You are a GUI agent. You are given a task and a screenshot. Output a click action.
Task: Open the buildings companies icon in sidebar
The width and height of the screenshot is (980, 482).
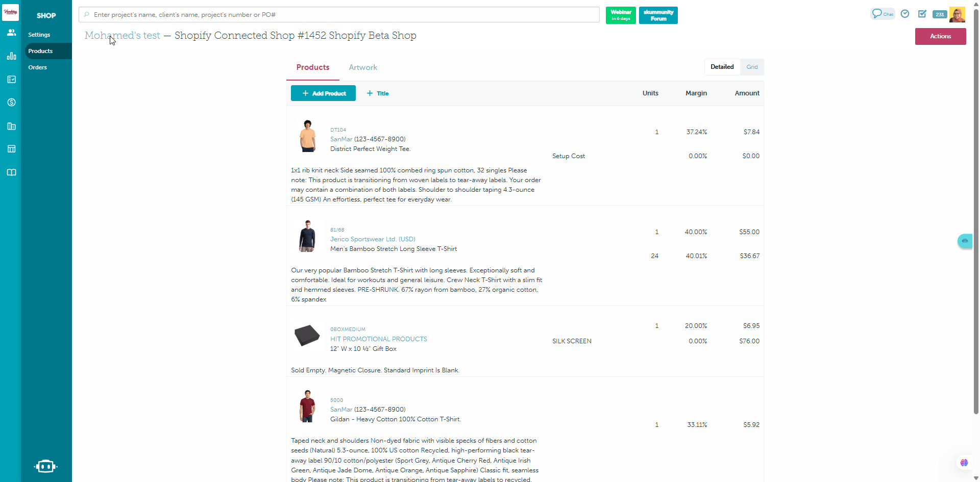[11, 126]
